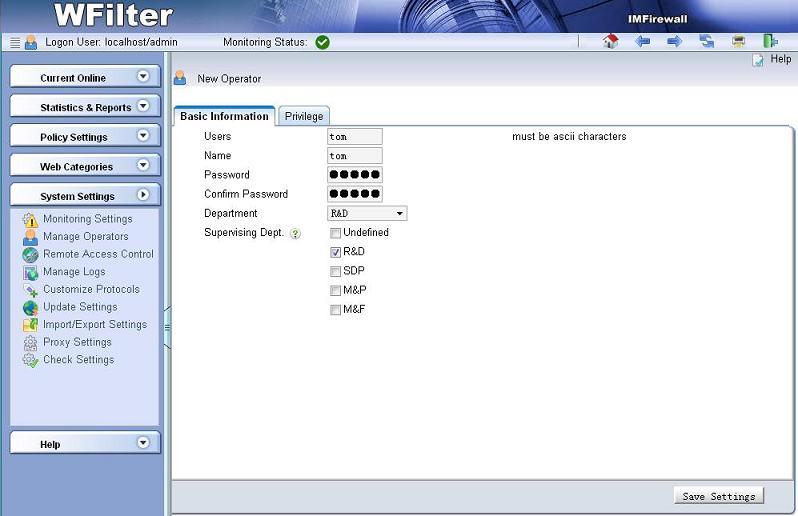The image size is (798, 516).
Task: Click the home icon in top toolbar
Action: point(611,41)
